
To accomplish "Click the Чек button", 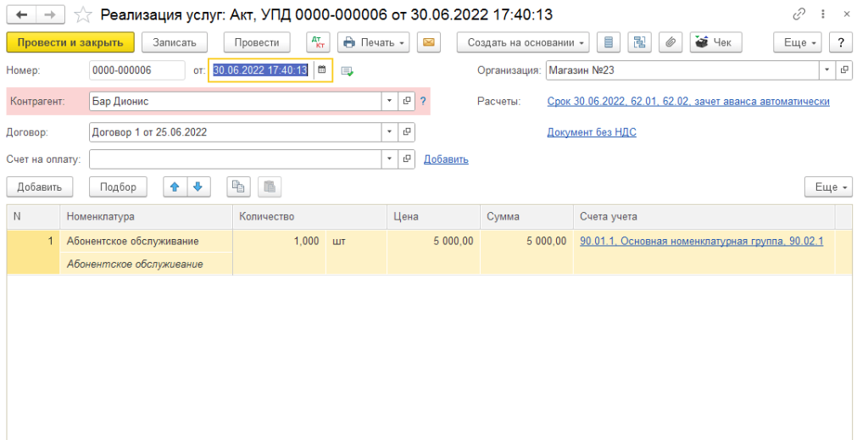I will pyautogui.click(x=715, y=42).
